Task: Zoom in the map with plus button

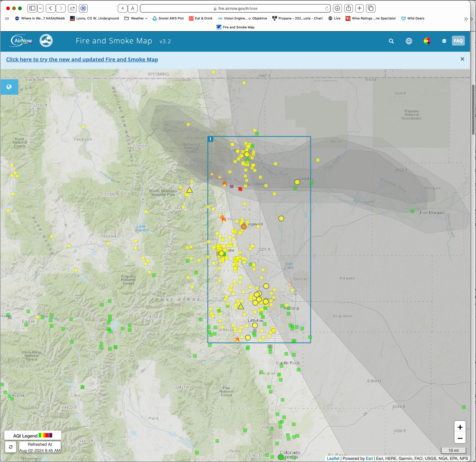Action: [460, 427]
